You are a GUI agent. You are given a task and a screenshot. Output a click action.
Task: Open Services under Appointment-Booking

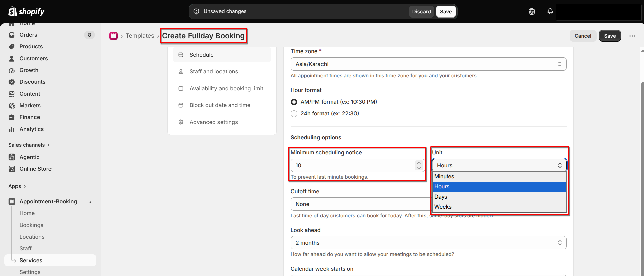click(50, 260)
